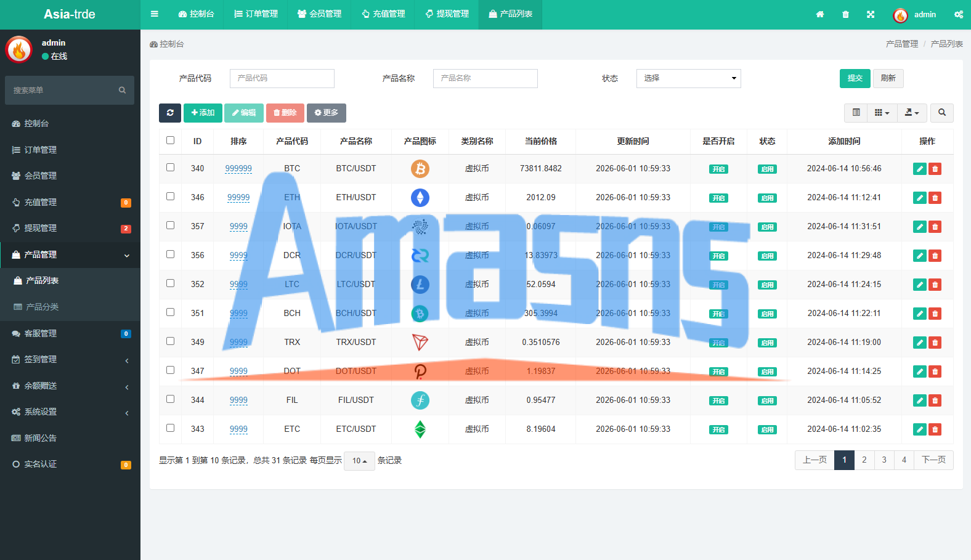Open 客服管理 in the sidebar

(70, 334)
